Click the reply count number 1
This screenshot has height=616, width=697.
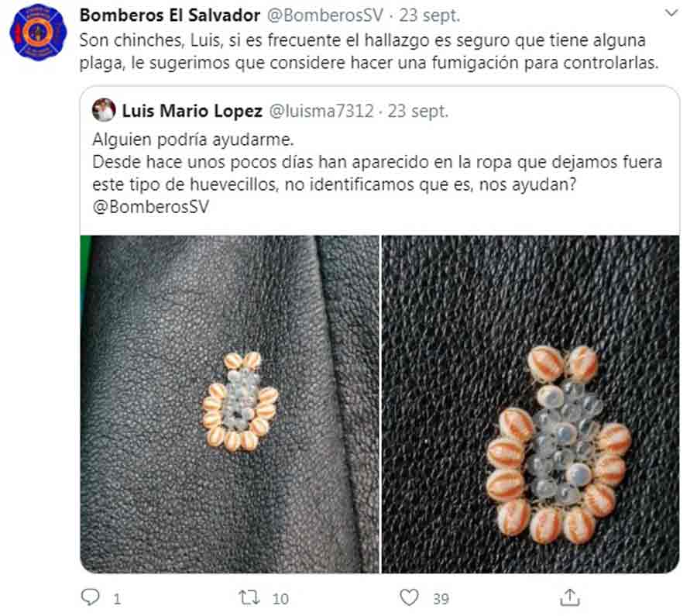pos(117,599)
